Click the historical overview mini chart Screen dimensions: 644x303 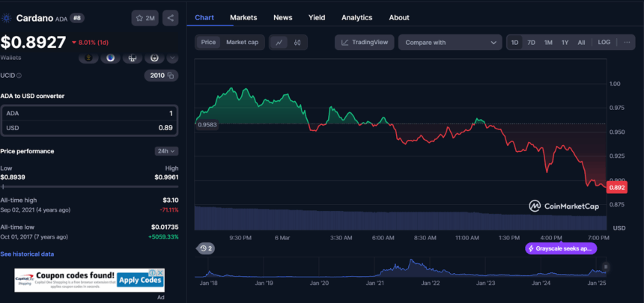click(401, 268)
